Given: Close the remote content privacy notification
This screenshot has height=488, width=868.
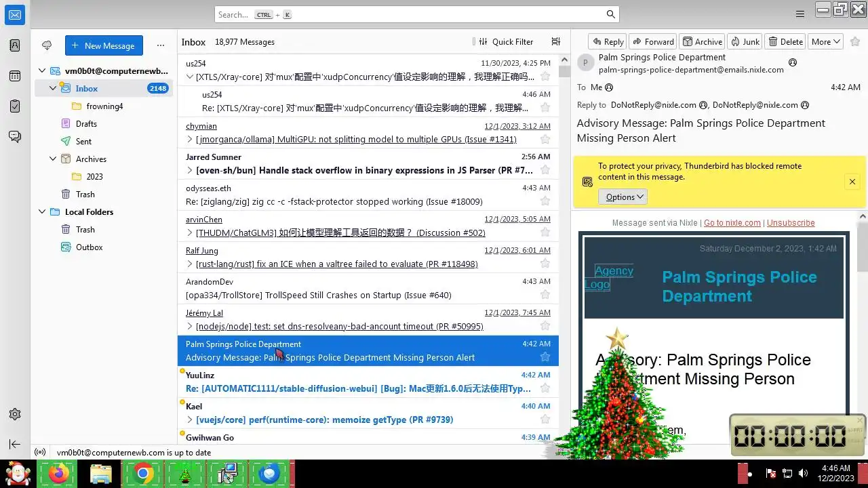Looking at the screenshot, I should 852,182.
